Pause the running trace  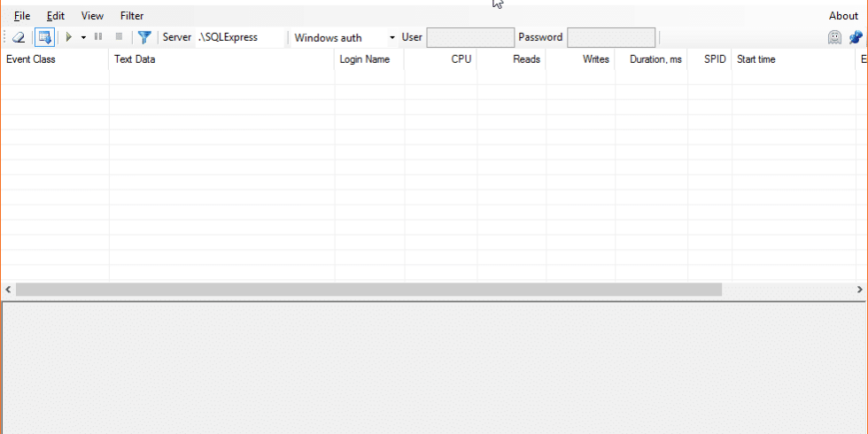point(98,37)
